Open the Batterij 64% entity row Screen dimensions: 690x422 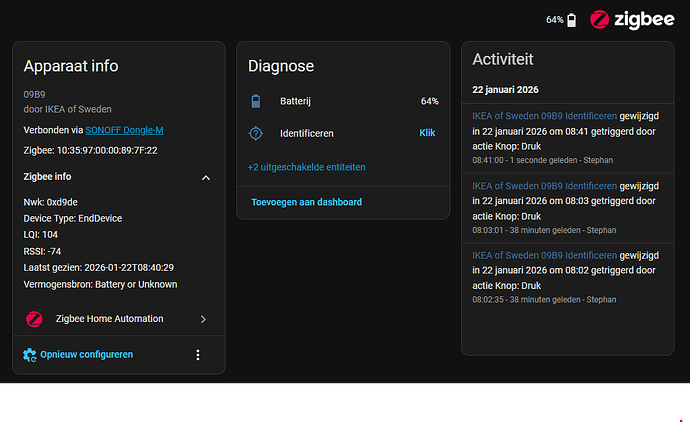(343, 101)
